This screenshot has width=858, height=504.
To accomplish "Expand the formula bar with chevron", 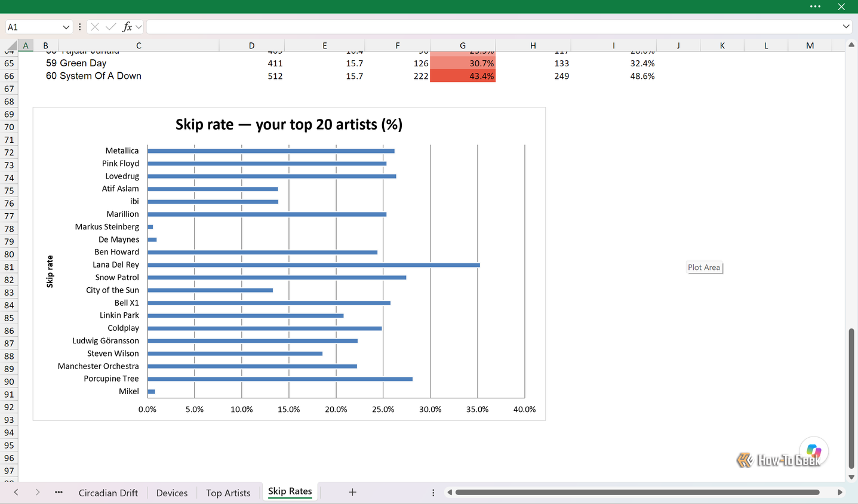I will click(846, 27).
